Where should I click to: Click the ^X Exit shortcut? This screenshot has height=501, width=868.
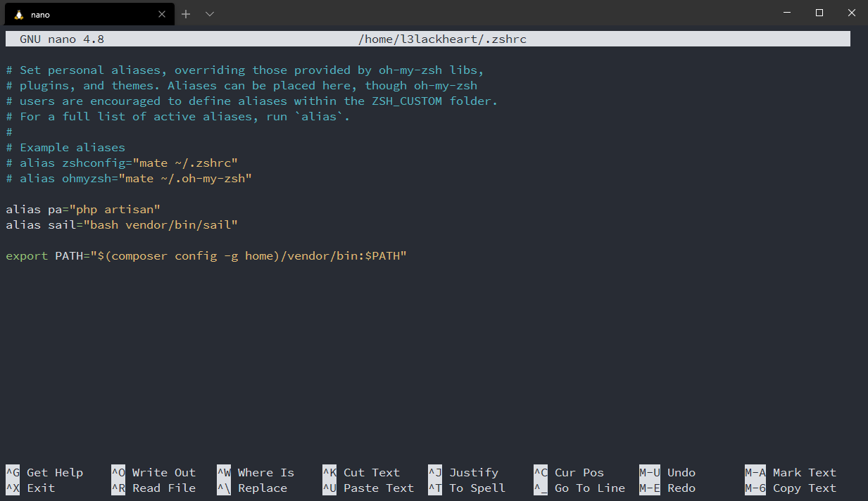pyautogui.click(x=30, y=488)
